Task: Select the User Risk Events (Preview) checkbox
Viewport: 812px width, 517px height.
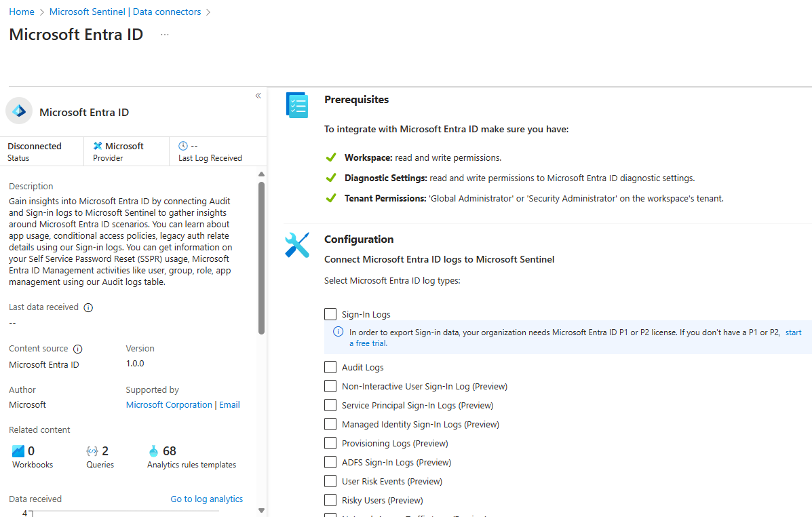Action: (330, 481)
